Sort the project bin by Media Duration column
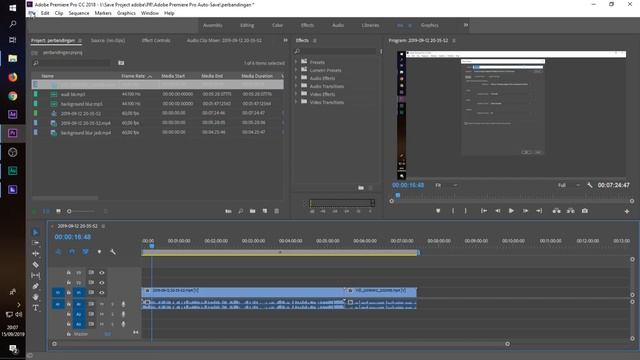Image resolution: width=640 pixels, height=360 pixels. click(x=257, y=76)
